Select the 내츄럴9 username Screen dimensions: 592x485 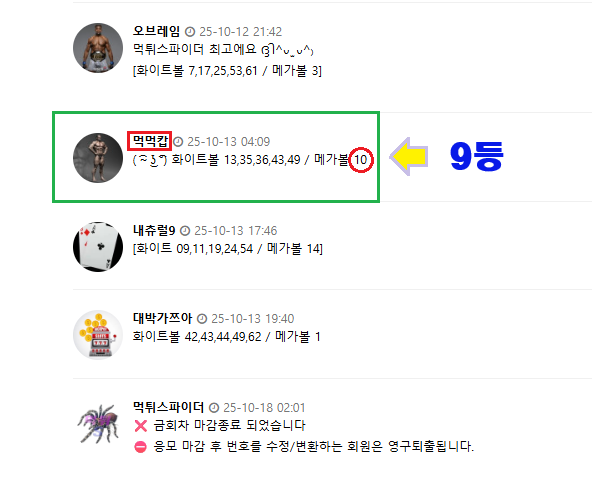154,230
